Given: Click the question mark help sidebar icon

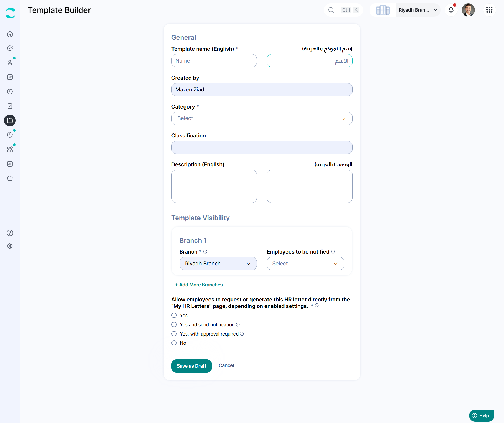Looking at the screenshot, I should coord(10,233).
